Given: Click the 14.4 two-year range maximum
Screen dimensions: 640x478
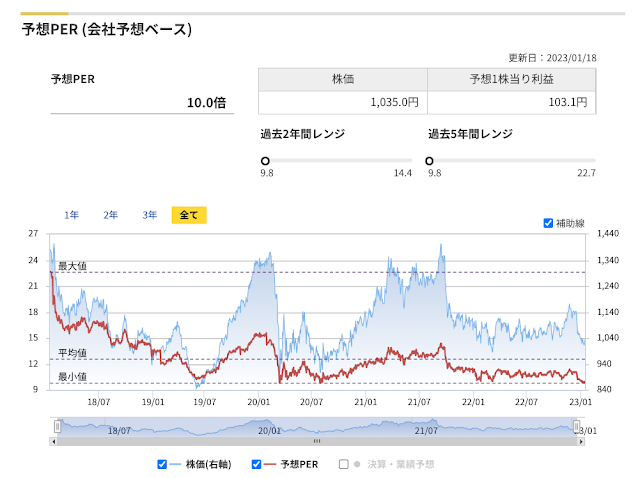Looking at the screenshot, I should click(x=402, y=173).
